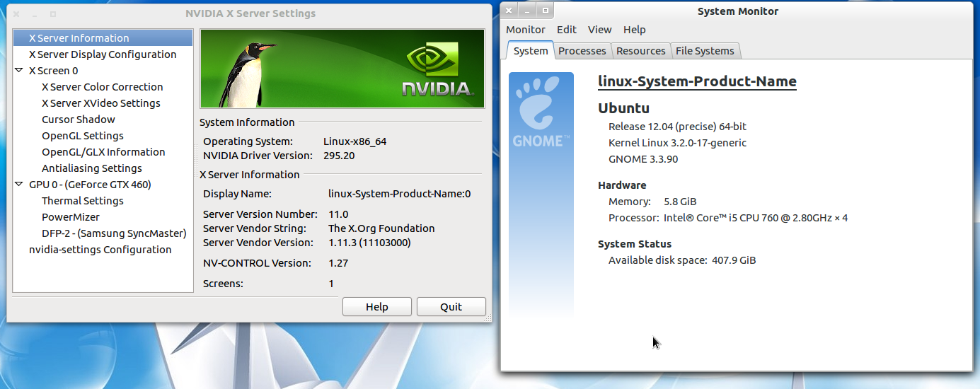Open X Server Color Correction
Image resolution: width=980 pixels, height=389 pixels.
pyautogui.click(x=103, y=87)
